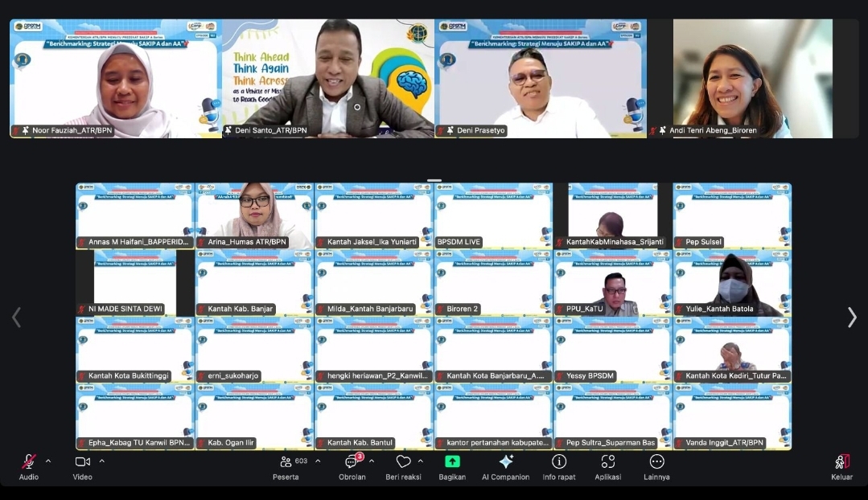Toggle the Video camera button
Viewport: 868px width, 500px height.
click(82, 462)
